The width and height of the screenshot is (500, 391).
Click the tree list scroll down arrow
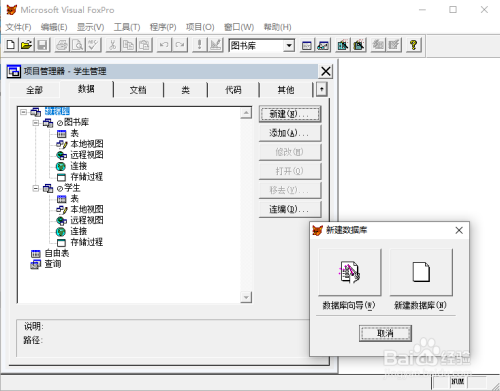246,297
